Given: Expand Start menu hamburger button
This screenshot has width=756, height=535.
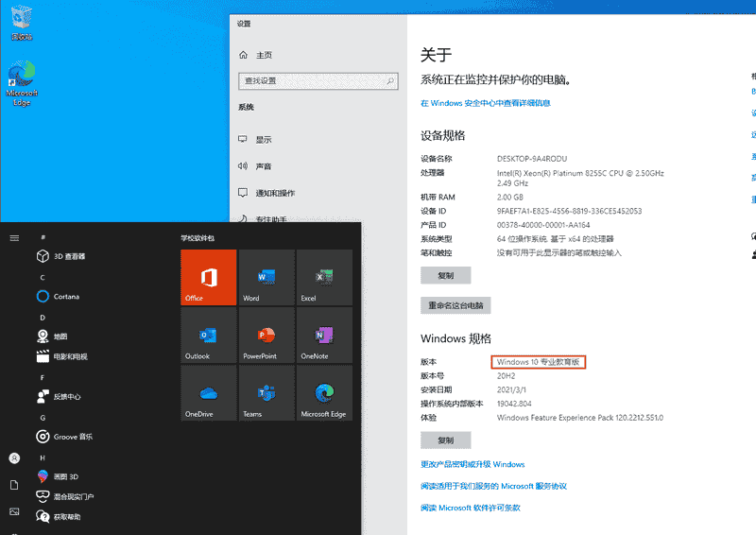Looking at the screenshot, I should click(x=14, y=238).
